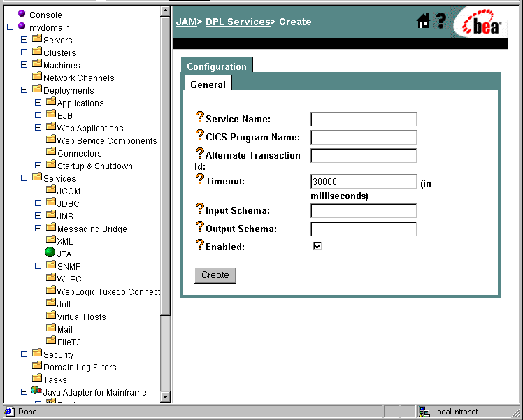Open the Tasks tree item

55,379
